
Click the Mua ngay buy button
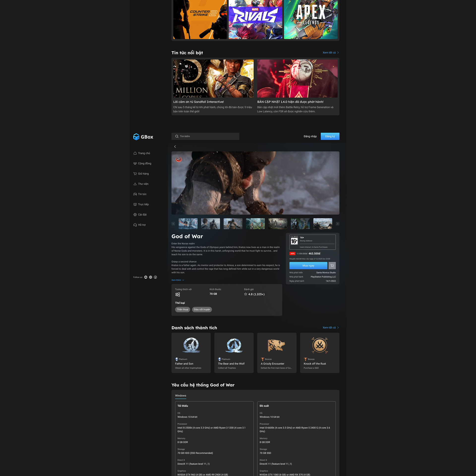tap(308, 266)
